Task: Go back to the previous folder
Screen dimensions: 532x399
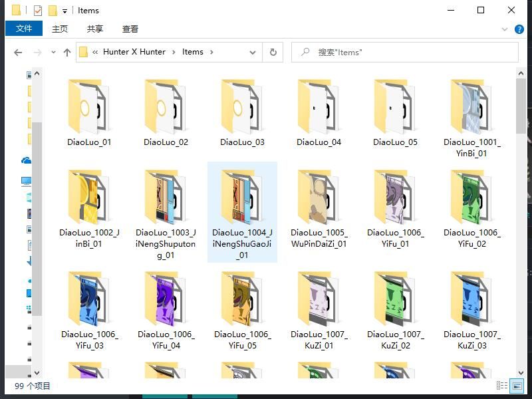Action: pos(18,53)
